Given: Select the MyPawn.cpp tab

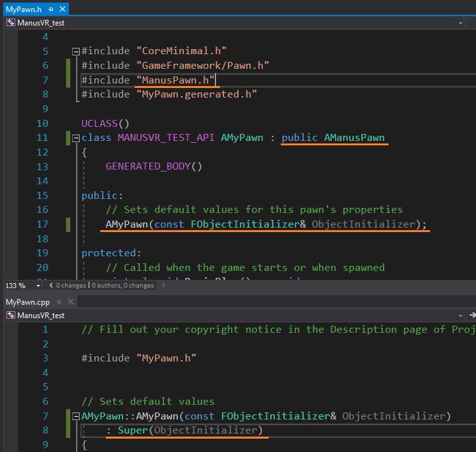Looking at the screenshot, I should point(27,302).
